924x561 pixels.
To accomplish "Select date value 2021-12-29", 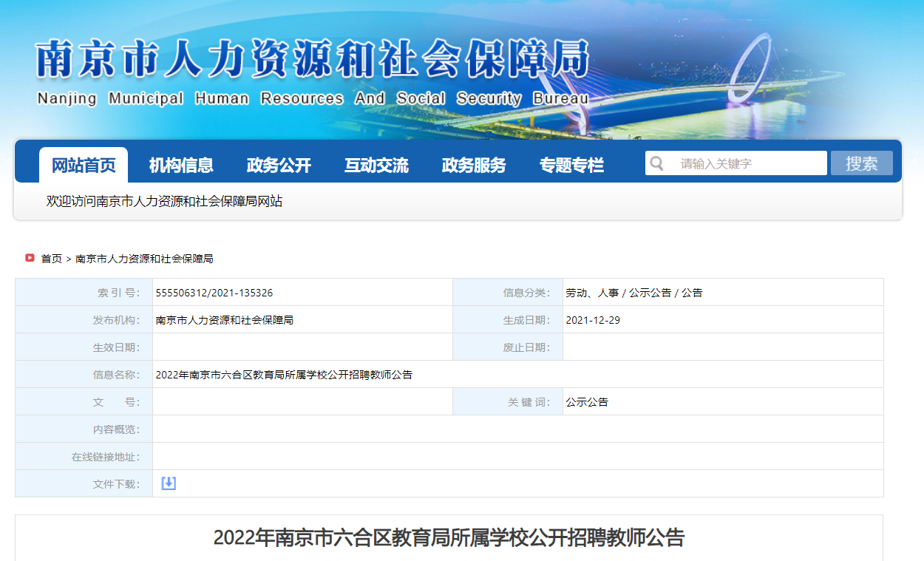I will [594, 320].
